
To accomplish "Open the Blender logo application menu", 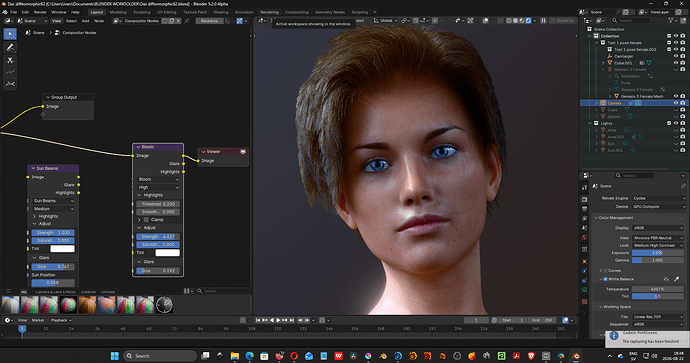I will [x=5, y=12].
